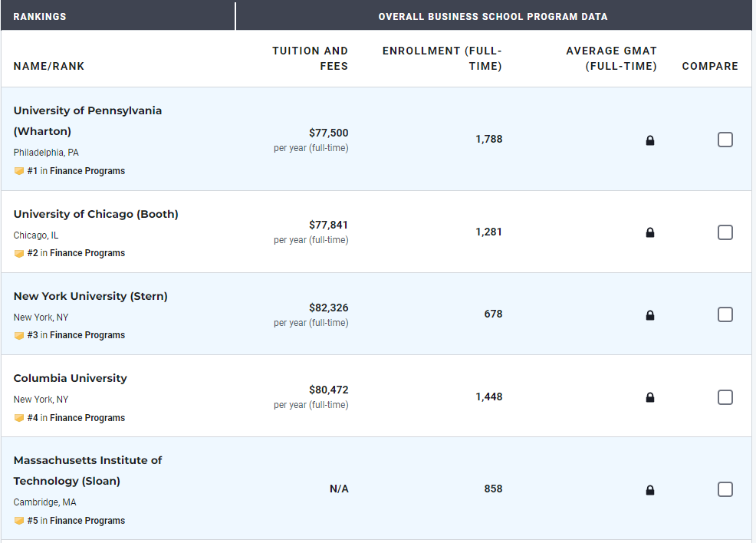Click the #1 Finance Programs badge icon
Screen dimensions: 756x543
[19, 171]
